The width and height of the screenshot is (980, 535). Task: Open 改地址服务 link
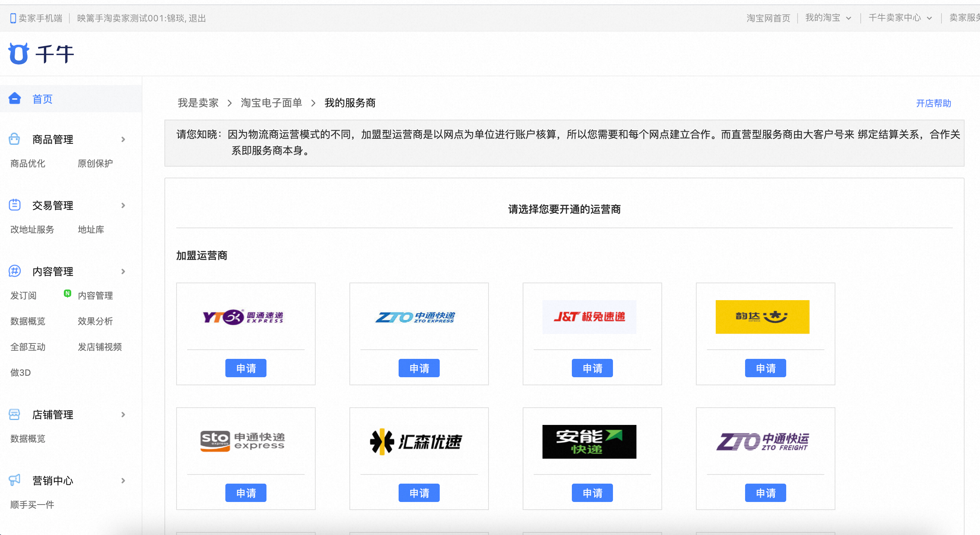32,230
